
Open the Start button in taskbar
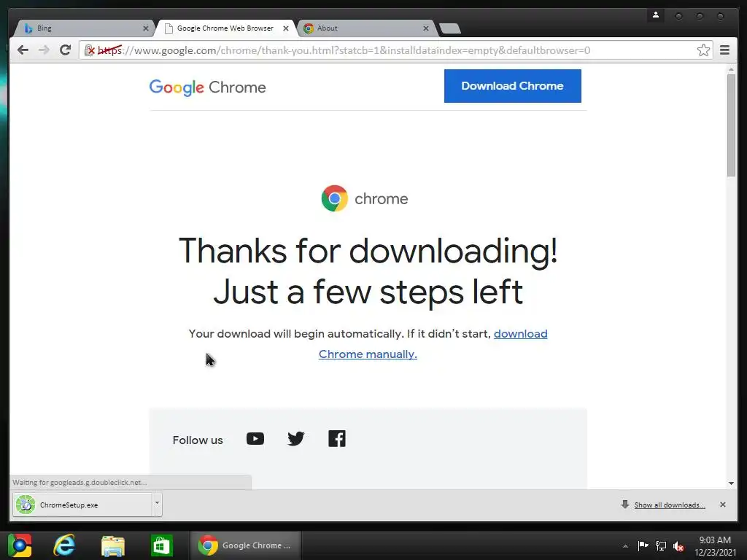20,545
